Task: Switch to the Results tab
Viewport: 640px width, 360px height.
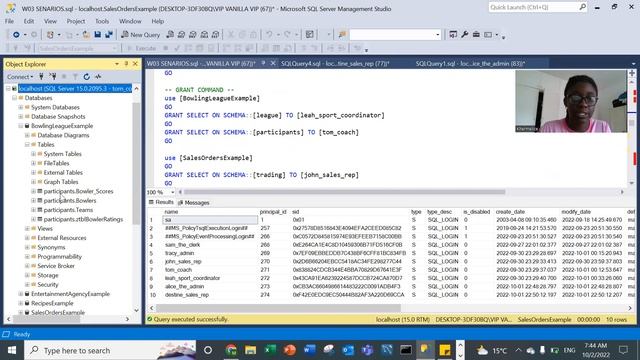Action: (161, 202)
